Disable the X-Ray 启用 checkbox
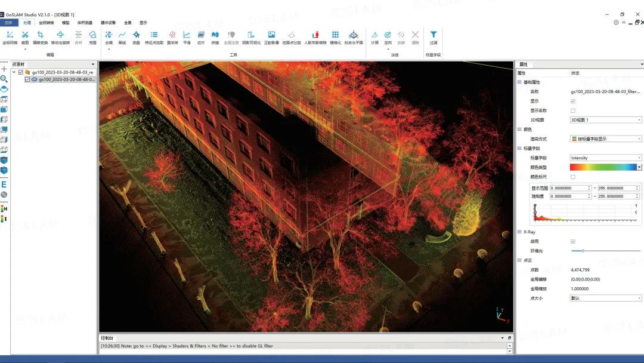Screen dimensions: 644x363 click(573, 241)
